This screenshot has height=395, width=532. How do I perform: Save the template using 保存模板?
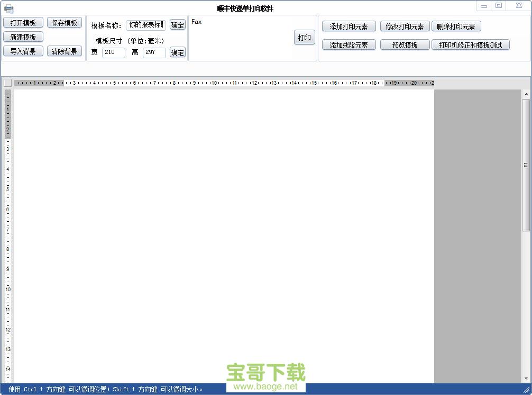(64, 22)
